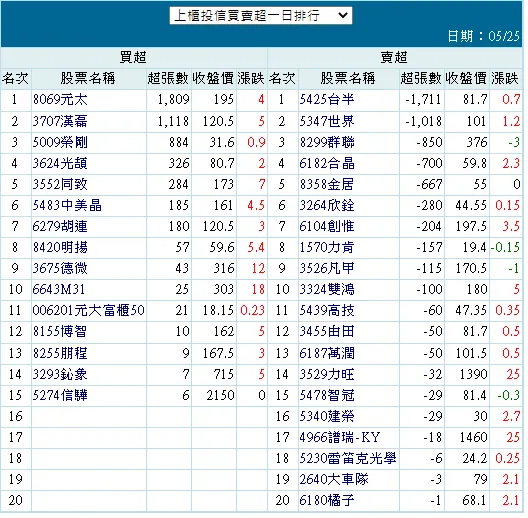Open stock link 3324雙鴻
The image size is (528, 518).
(327, 289)
